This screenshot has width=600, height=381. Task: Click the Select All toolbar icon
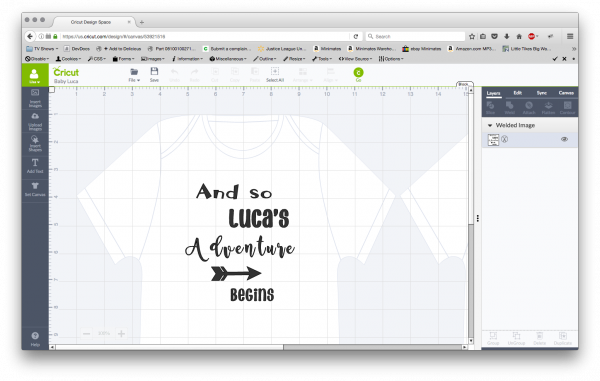coord(275,75)
